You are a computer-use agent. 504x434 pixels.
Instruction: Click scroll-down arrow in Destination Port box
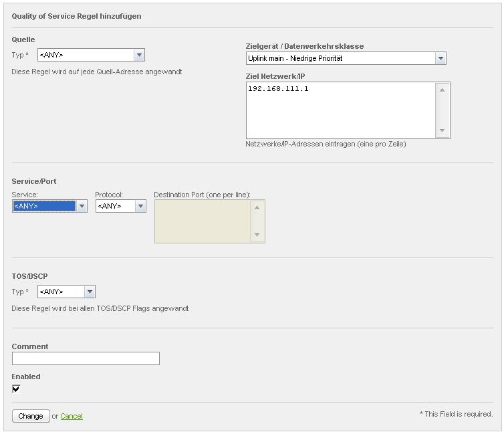pyautogui.click(x=257, y=235)
